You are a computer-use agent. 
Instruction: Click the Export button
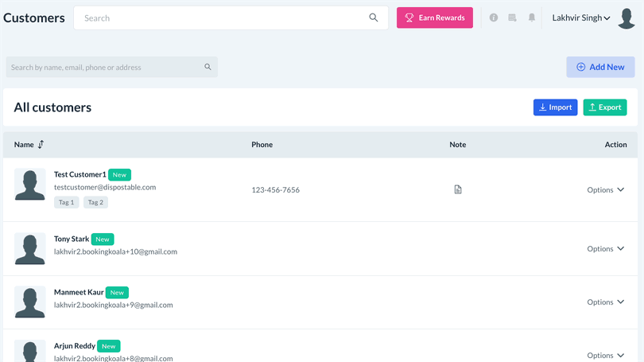pyautogui.click(x=605, y=107)
